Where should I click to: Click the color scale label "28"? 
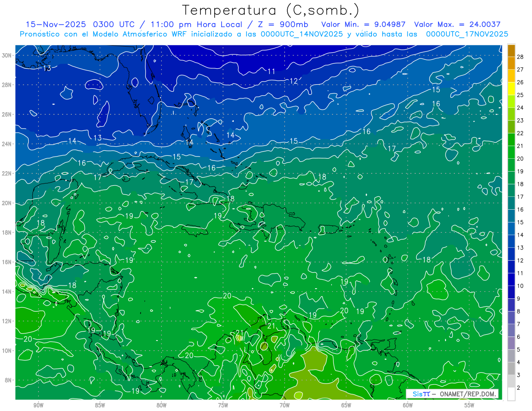[x=520, y=57]
